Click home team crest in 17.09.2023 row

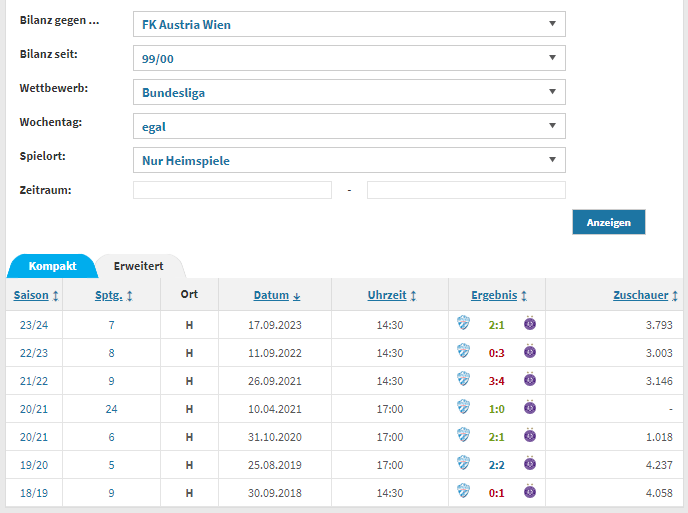[x=463, y=324]
